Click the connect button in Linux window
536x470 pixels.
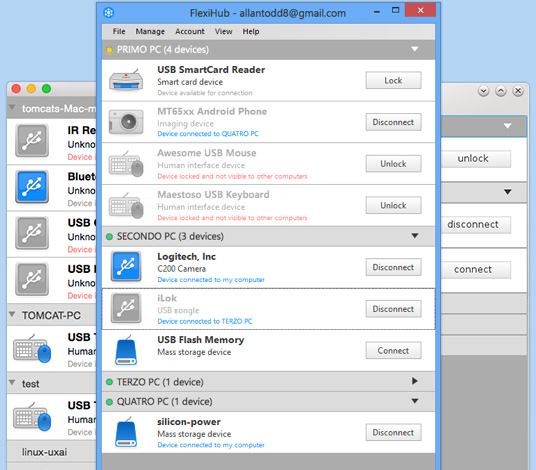click(475, 270)
